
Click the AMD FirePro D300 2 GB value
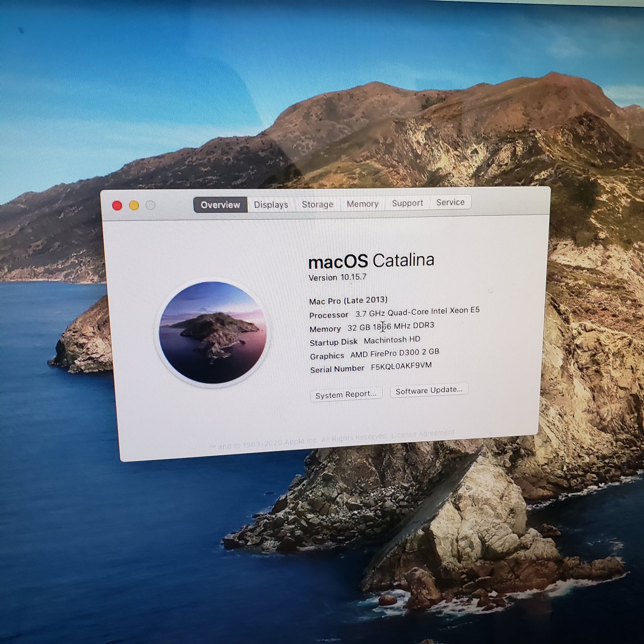pos(394,353)
